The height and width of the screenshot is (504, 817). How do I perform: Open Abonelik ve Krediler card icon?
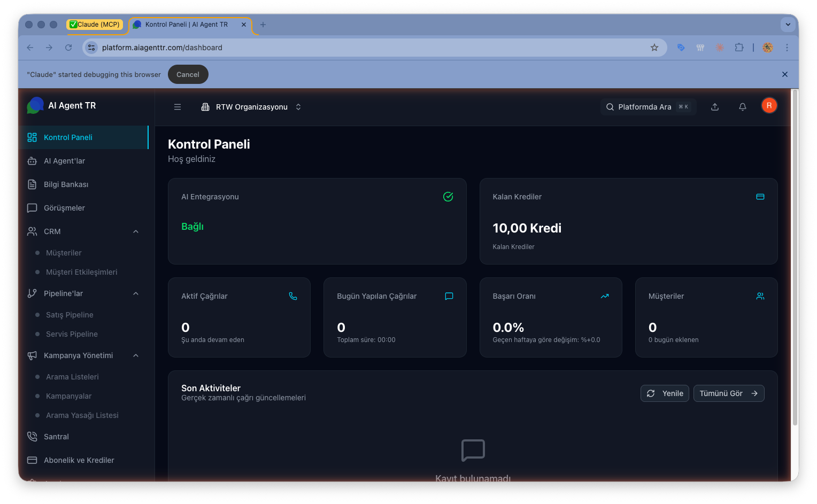tap(32, 460)
